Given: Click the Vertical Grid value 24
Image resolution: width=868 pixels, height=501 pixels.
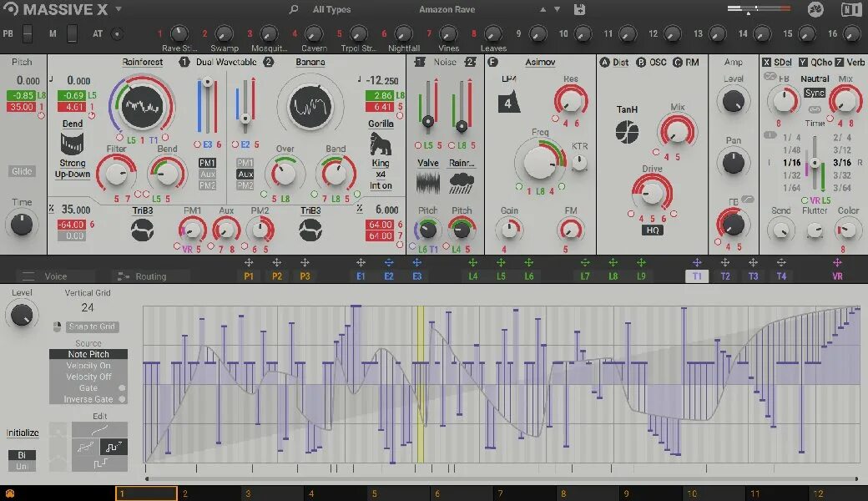Looking at the screenshot, I should (x=88, y=308).
